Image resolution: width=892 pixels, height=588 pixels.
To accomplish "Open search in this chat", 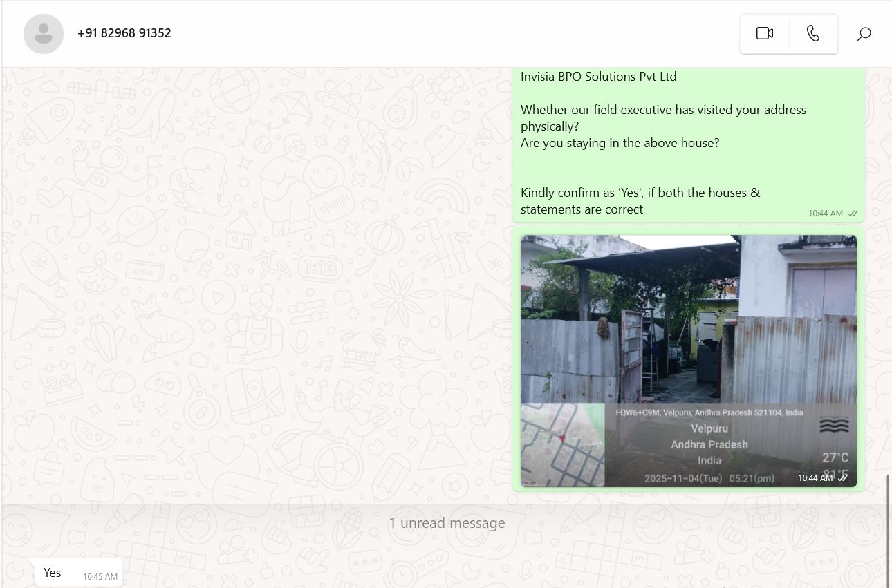I will pyautogui.click(x=864, y=34).
